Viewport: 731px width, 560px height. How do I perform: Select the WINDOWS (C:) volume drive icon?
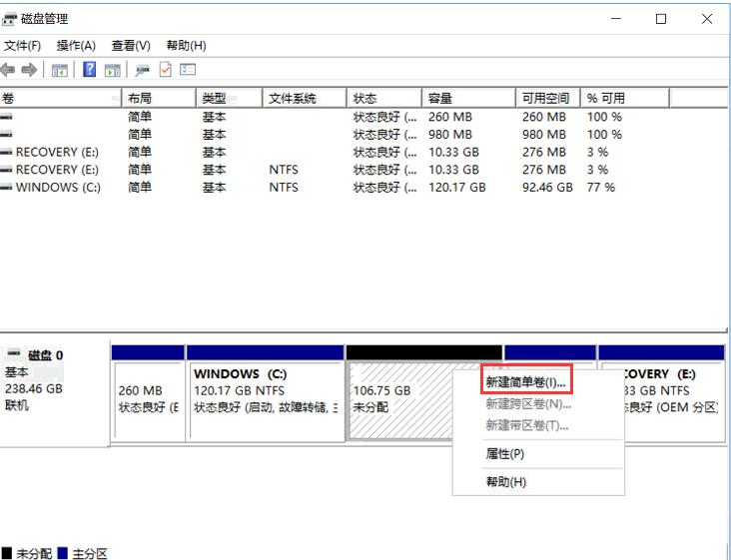point(6,188)
